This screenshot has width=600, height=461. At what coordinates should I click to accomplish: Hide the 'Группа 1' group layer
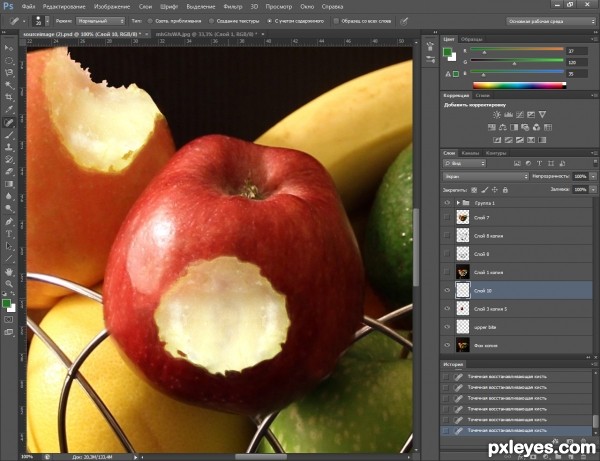pos(447,203)
